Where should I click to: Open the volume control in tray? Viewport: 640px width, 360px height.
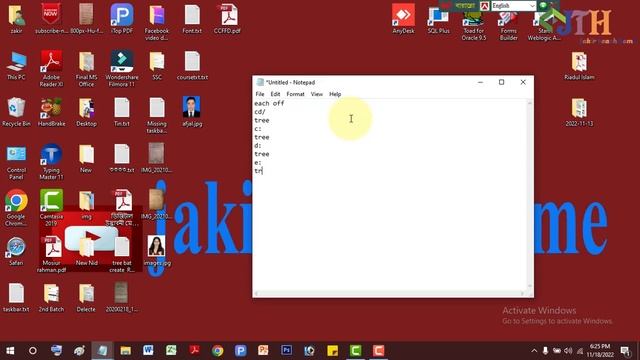click(568, 351)
